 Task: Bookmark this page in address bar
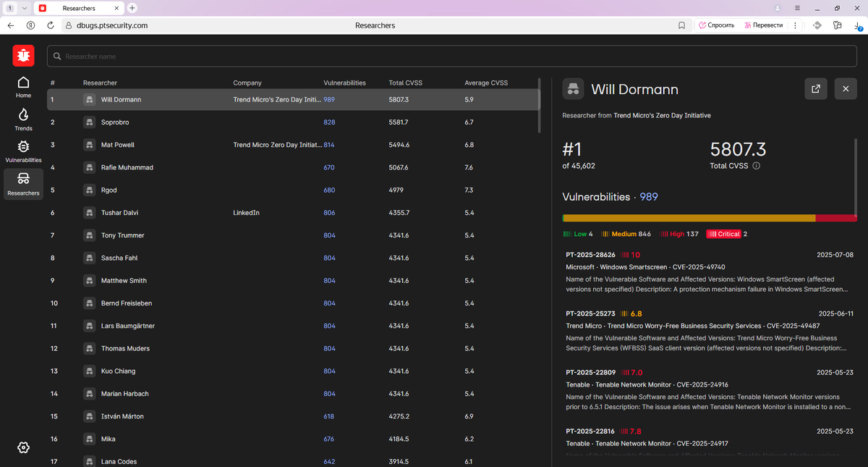681,25
